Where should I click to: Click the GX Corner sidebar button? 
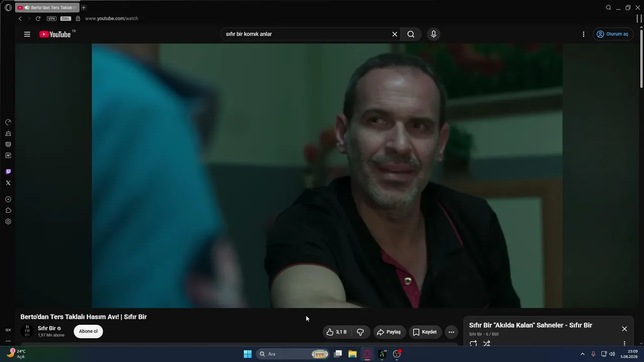[x=8, y=330]
